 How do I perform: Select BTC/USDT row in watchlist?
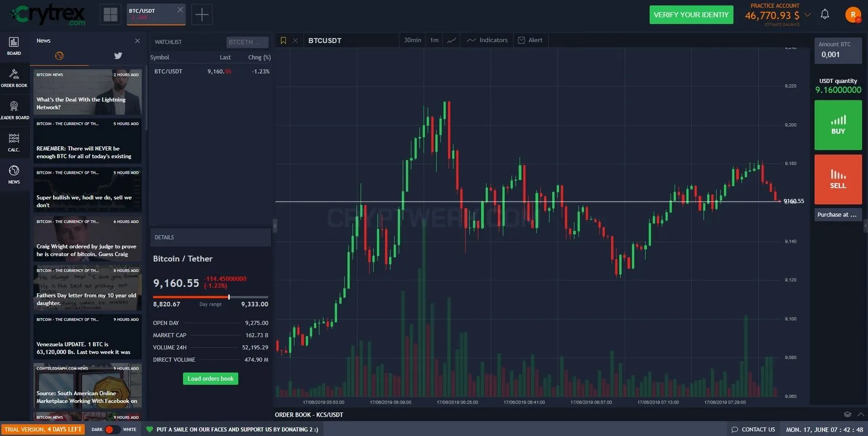(210, 71)
